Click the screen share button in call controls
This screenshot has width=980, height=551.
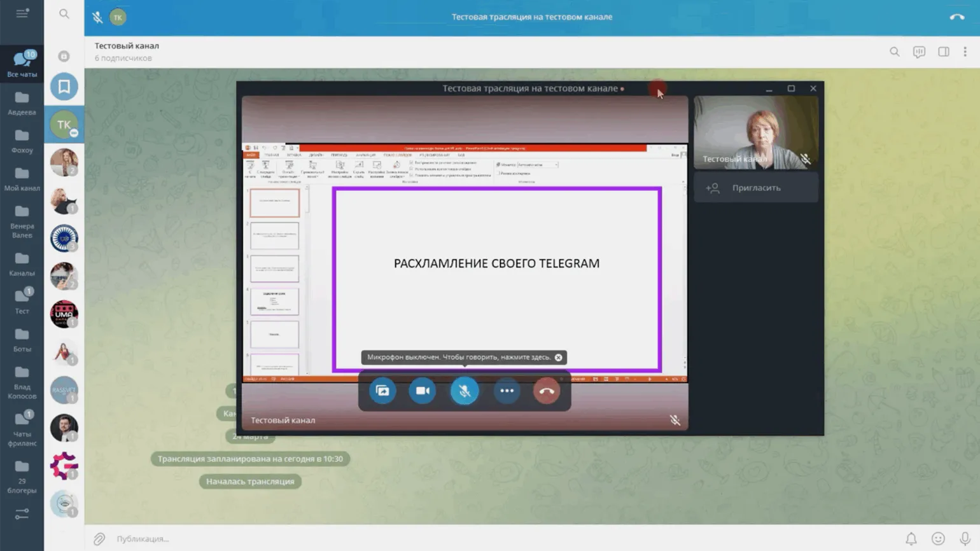pos(382,391)
